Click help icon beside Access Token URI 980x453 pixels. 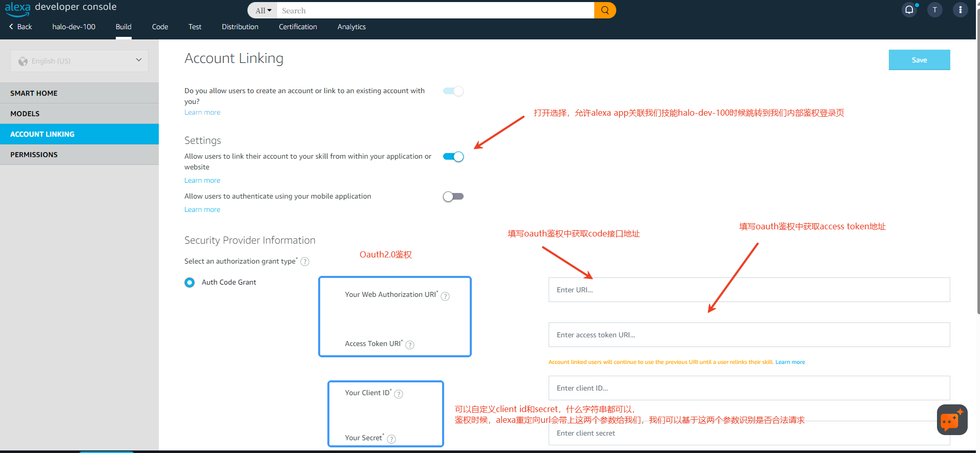coord(410,345)
